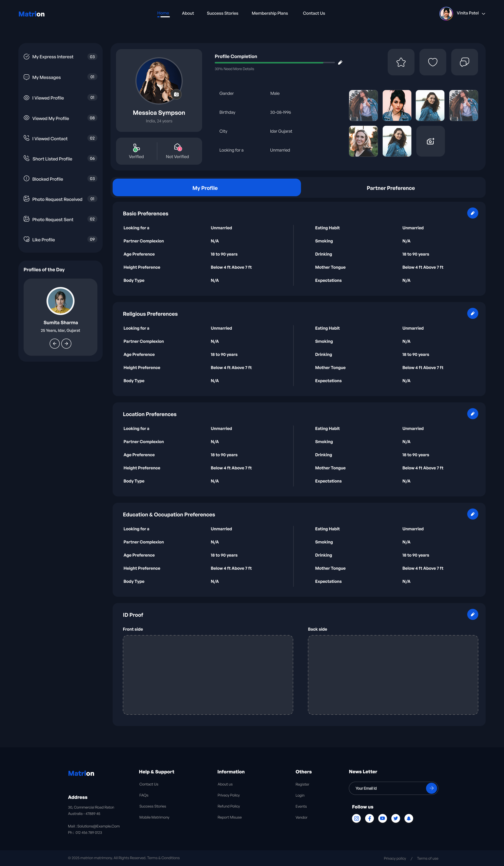Click Vendor link under Others
The height and width of the screenshot is (866, 504).
(301, 817)
